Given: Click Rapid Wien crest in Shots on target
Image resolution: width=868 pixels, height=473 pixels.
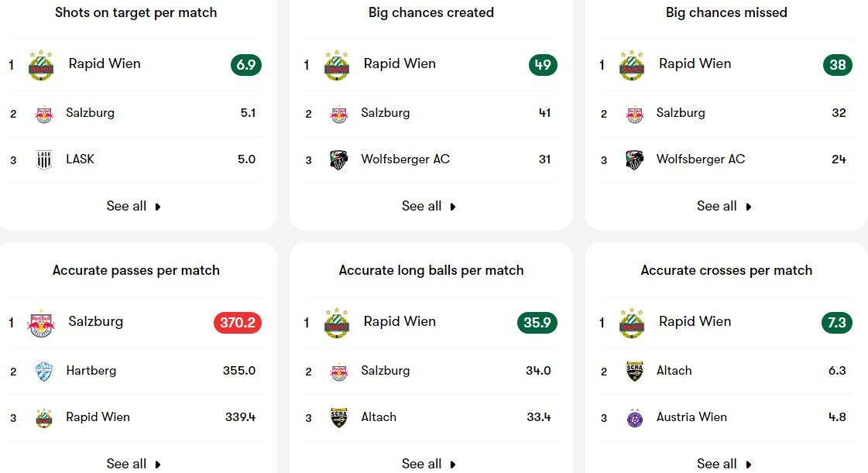Looking at the screenshot, I should 41,65.
